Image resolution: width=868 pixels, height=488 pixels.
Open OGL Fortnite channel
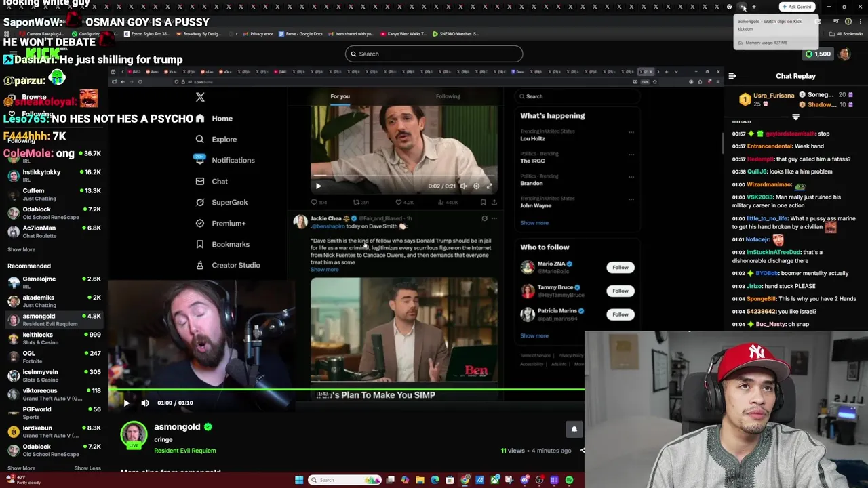pyautogui.click(x=54, y=357)
